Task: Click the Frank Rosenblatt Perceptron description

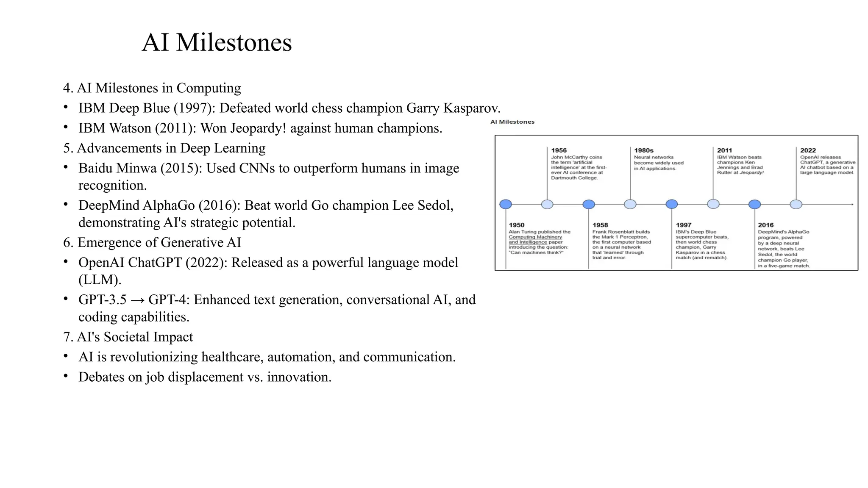Action: tap(621, 245)
